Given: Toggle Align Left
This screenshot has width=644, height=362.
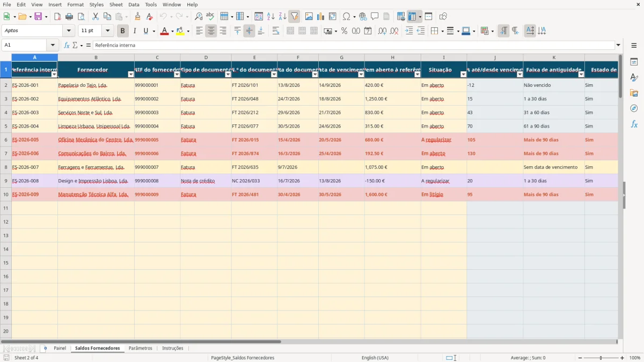Looking at the screenshot, I should (x=199, y=31).
